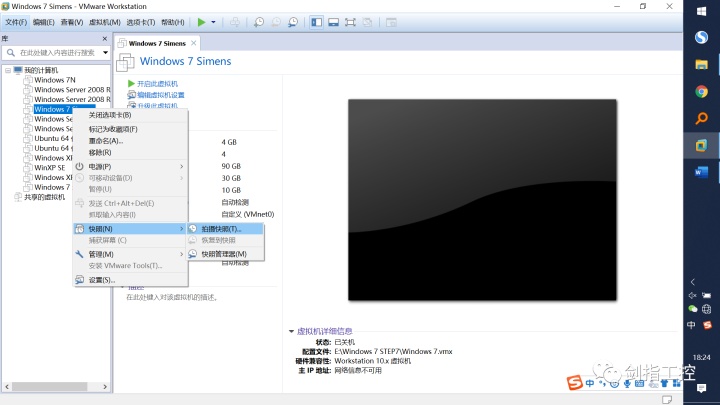Click the take snapshot toolbar icon
The image size is (720, 405).
pos(259,22)
